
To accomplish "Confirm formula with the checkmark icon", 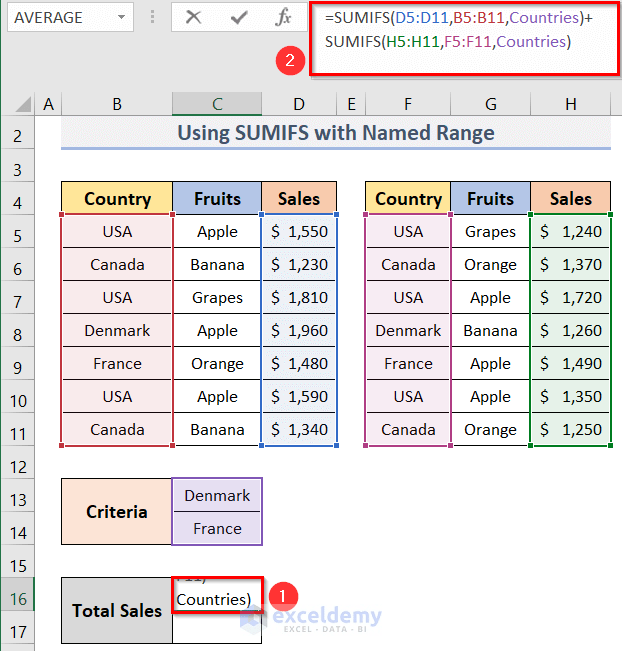I will click(x=239, y=17).
